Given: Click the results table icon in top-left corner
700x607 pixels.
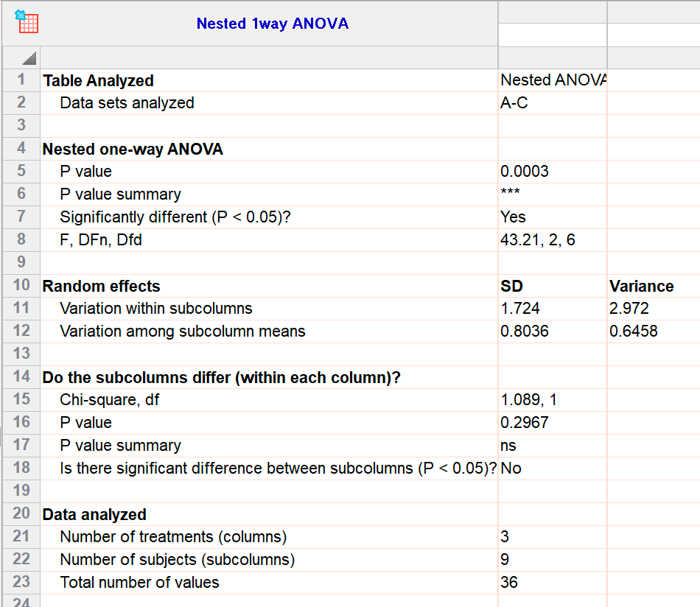Looking at the screenshot, I should point(27,21).
